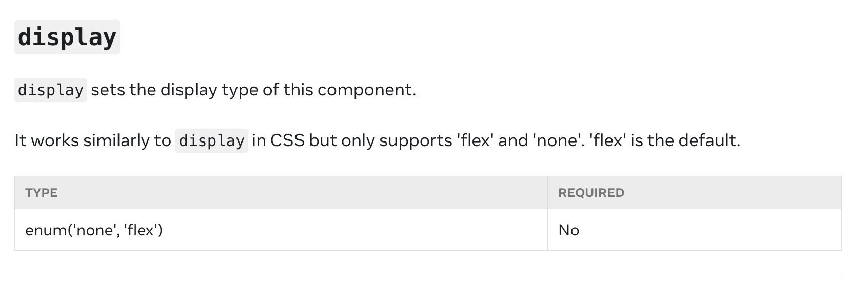Viewport: 868px width, 284px height.
Task: Click the words "but only supports"
Action: click(x=380, y=140)
